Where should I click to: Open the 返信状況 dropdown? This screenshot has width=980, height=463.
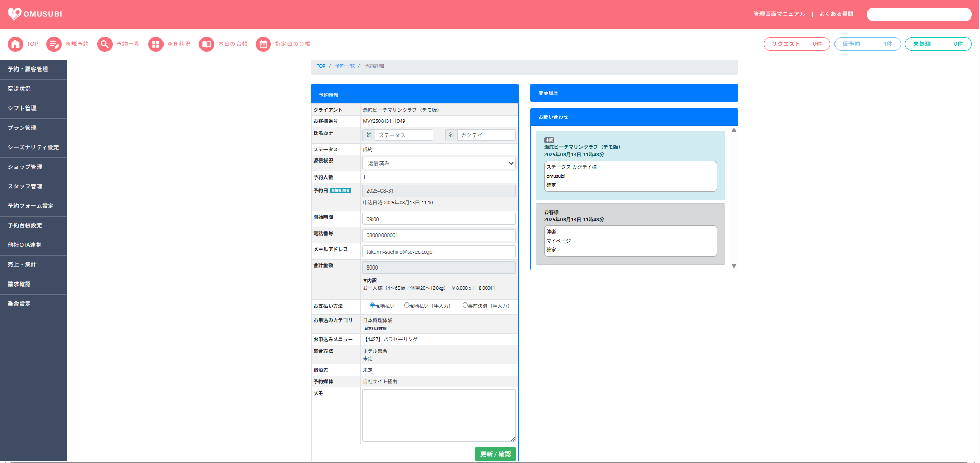439,163
